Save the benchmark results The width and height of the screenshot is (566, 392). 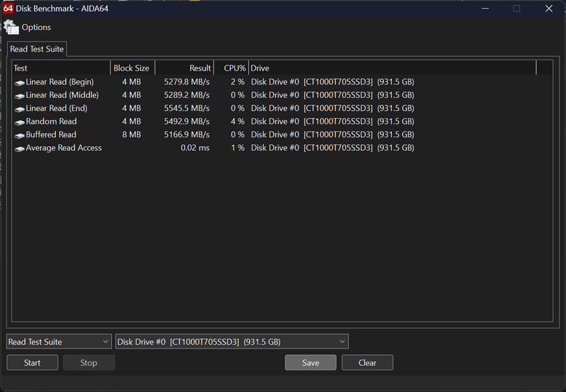pos(311,362)
